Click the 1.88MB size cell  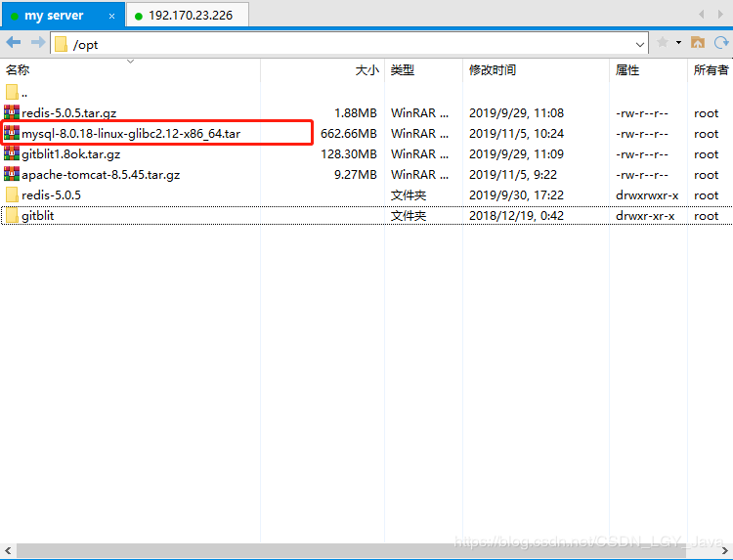coord(356,113)
